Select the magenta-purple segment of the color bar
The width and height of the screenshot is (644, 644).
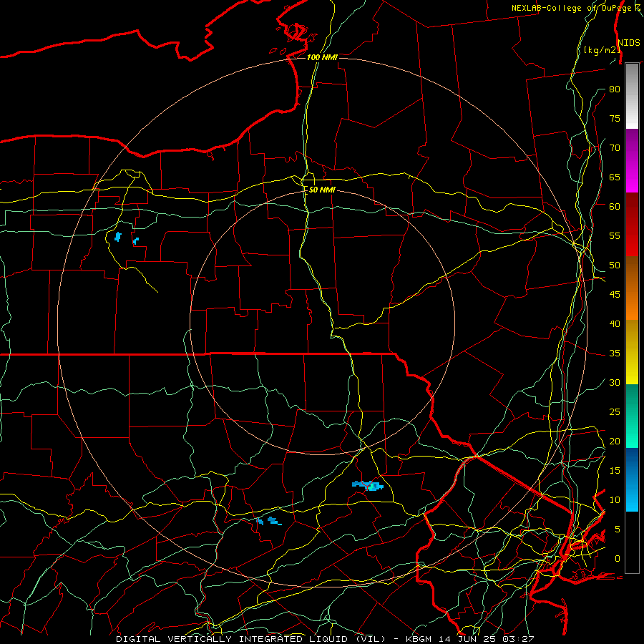coord(632,160)
